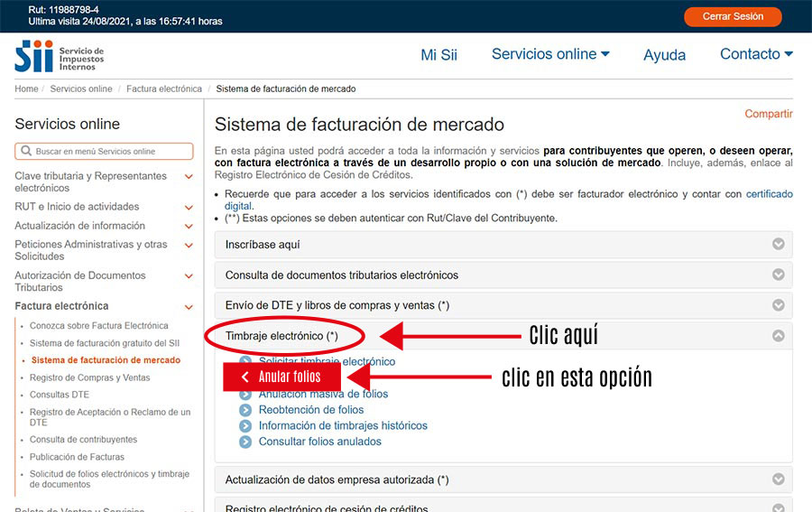The width and height of the screenshot is (812, 512).
Task: Click Actualización de datos empresa autorizada title
Action: click(x=337, y=479)
